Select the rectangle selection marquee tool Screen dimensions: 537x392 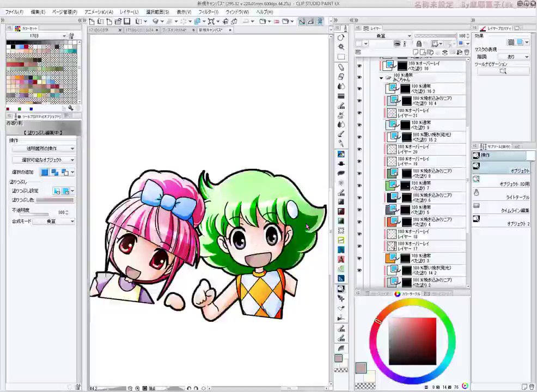click(x=341, y=57)
